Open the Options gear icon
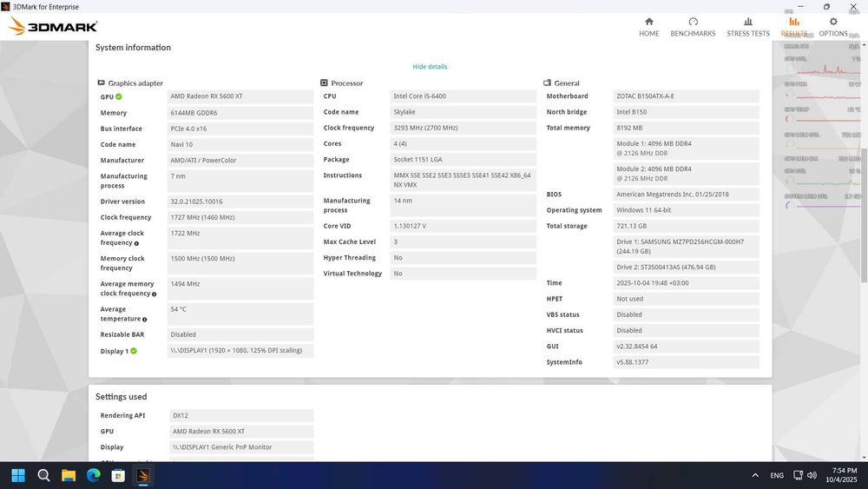868x489 pixels. pos(833,22)
